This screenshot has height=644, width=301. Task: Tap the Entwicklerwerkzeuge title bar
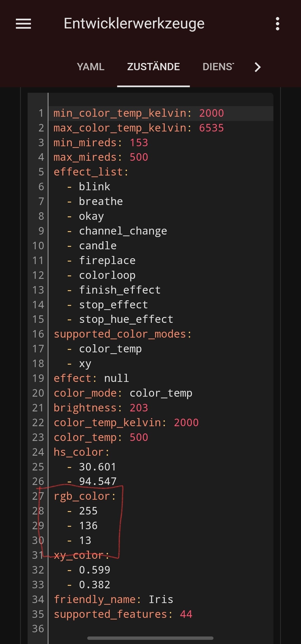click(134, 24)
